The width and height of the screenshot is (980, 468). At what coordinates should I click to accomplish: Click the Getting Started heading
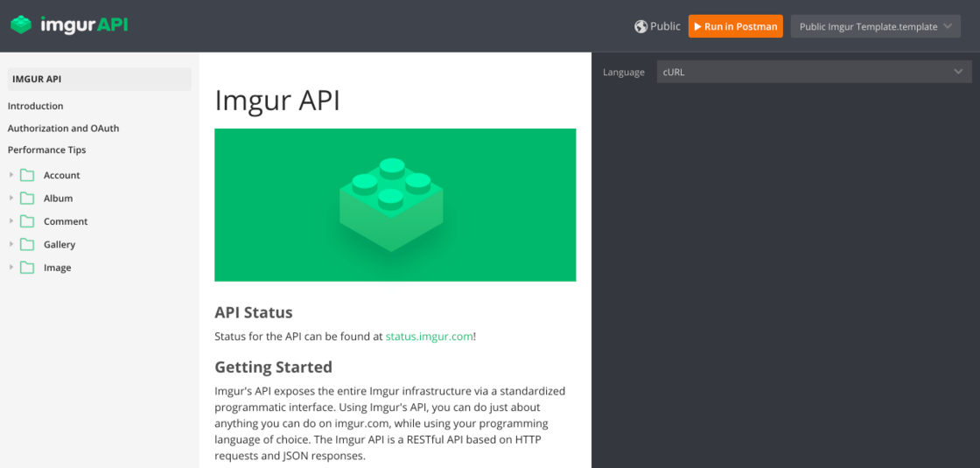pos(273,367)
